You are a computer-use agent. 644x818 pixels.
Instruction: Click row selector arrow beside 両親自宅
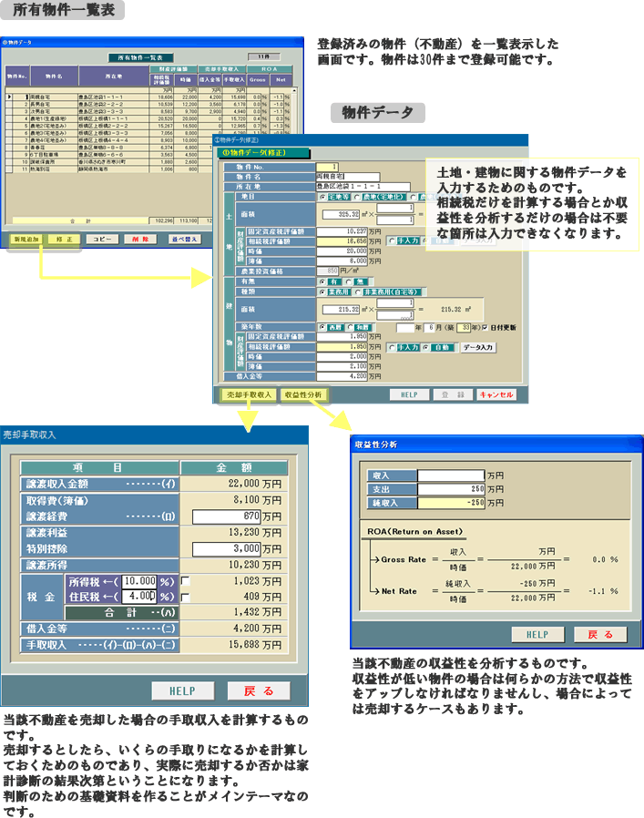[x=9, y=97]
